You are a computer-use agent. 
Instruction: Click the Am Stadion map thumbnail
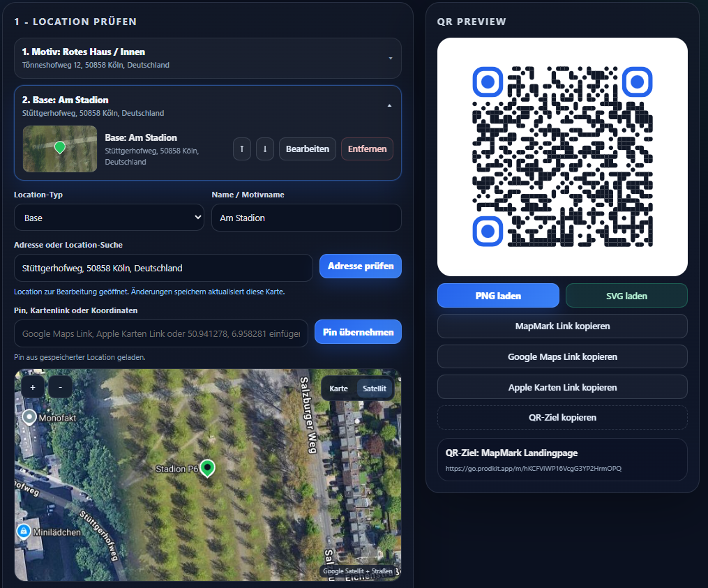tap(60, 149)
